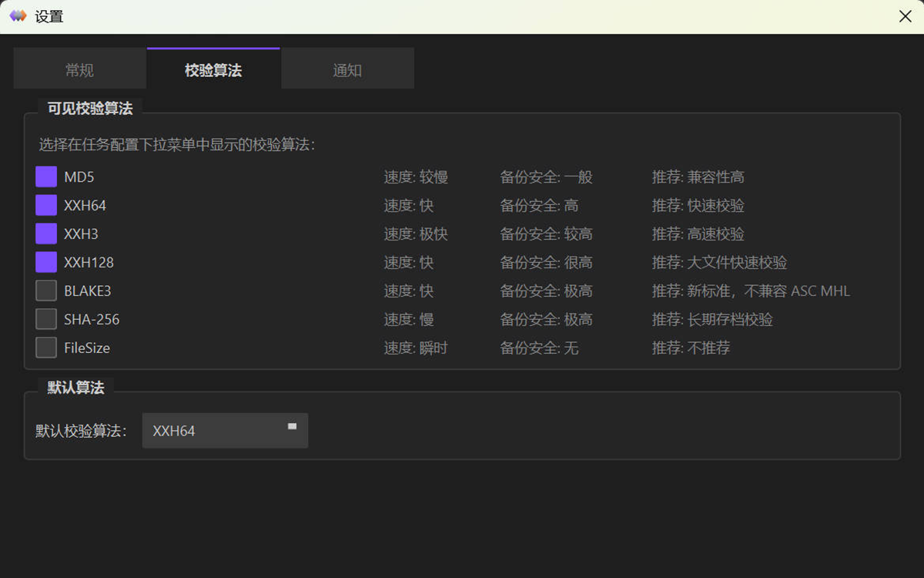This screenshot has width=924, height=578.
Task: Click the text '推荐: 快速校验'
Action: click(x=698, y=206)
